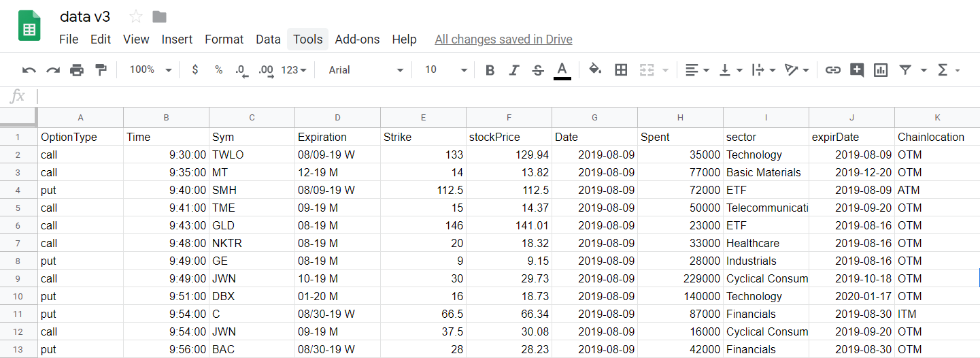Open the View menu
The height and width of the screenshot is (358, 980).
tap(136, 39)
